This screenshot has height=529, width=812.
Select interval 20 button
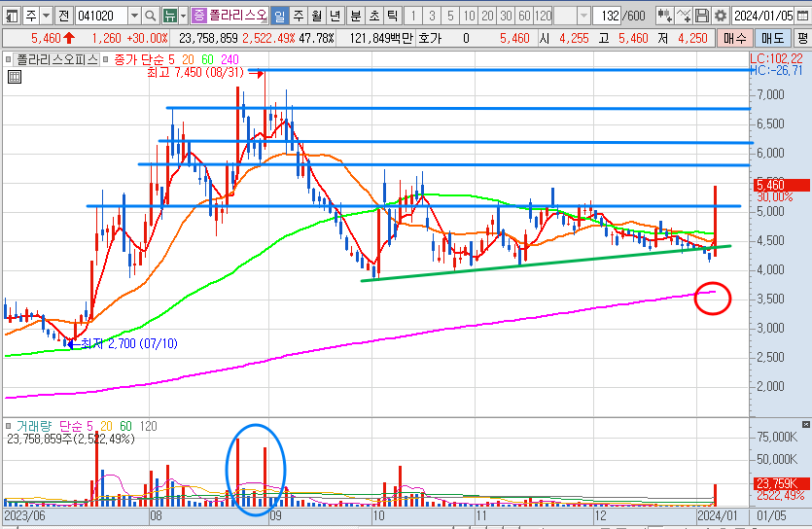487,16
